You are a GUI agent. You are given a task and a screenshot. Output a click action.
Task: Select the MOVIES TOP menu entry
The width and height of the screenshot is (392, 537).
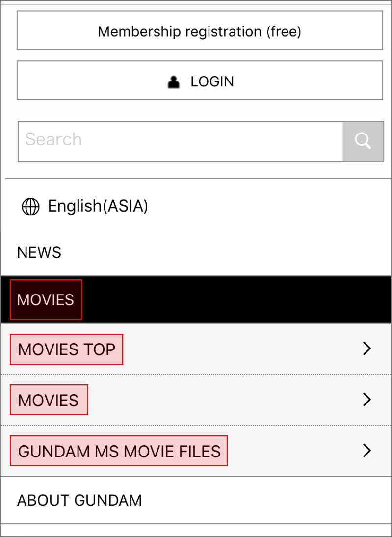tap(67, 349)
